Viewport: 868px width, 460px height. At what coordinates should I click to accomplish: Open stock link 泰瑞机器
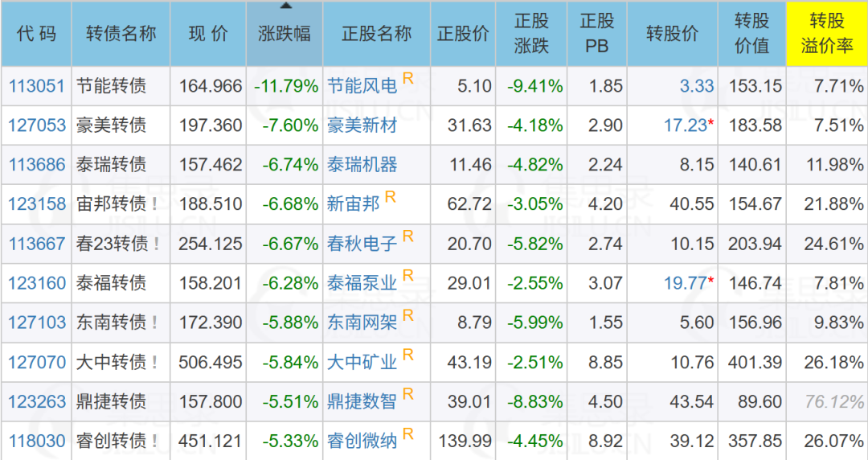[x=362, y=165]
